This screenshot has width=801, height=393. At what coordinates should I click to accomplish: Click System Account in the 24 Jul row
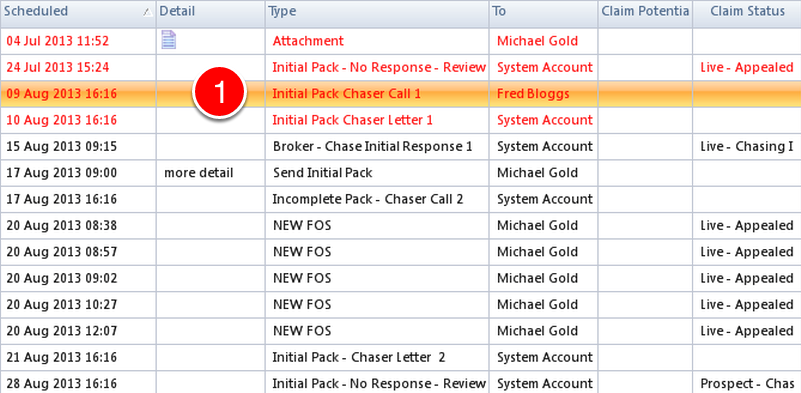point(545,67)
